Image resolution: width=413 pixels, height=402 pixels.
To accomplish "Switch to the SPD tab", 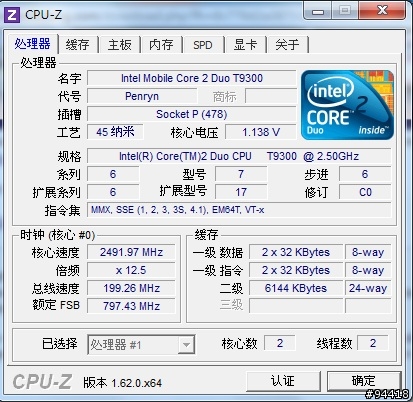I will click(203, 45).
